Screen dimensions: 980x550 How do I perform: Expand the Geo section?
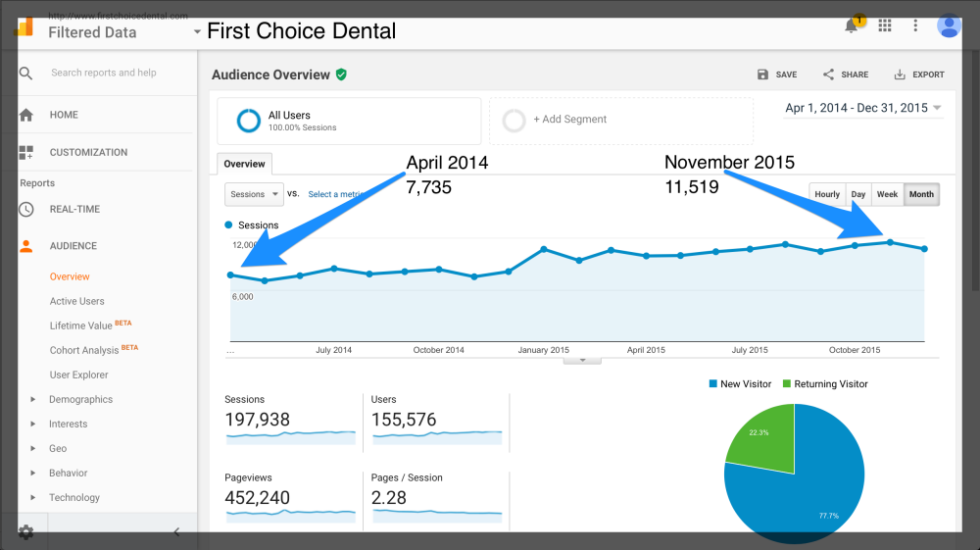(32, 448)
